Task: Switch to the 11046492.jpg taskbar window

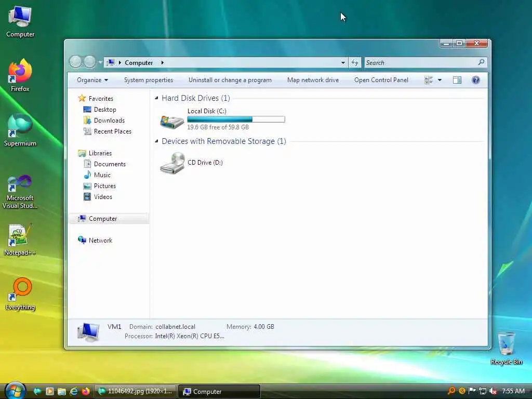Action: pyautogui.click(x=135, y=391)
